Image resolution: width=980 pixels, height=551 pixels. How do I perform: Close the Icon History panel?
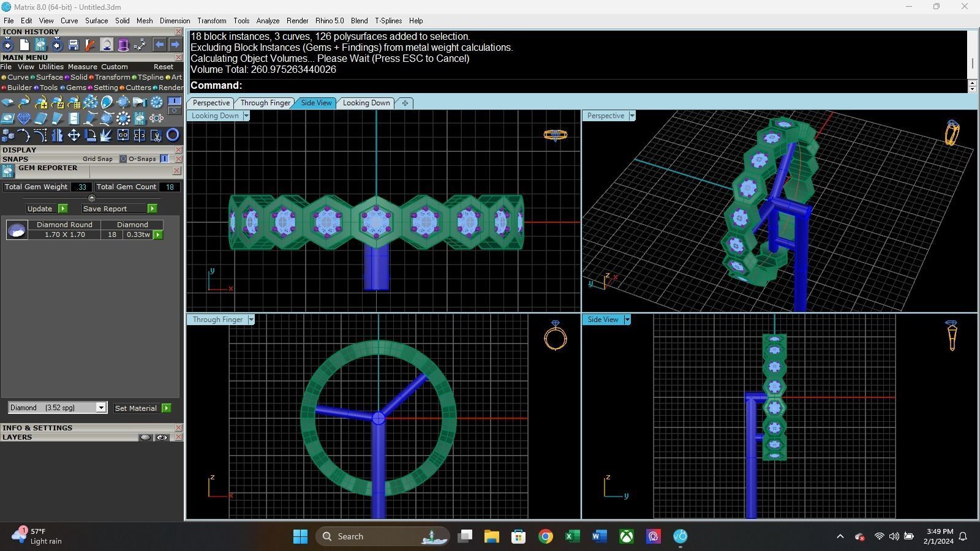pyautogui.click(x=178, y=32)
